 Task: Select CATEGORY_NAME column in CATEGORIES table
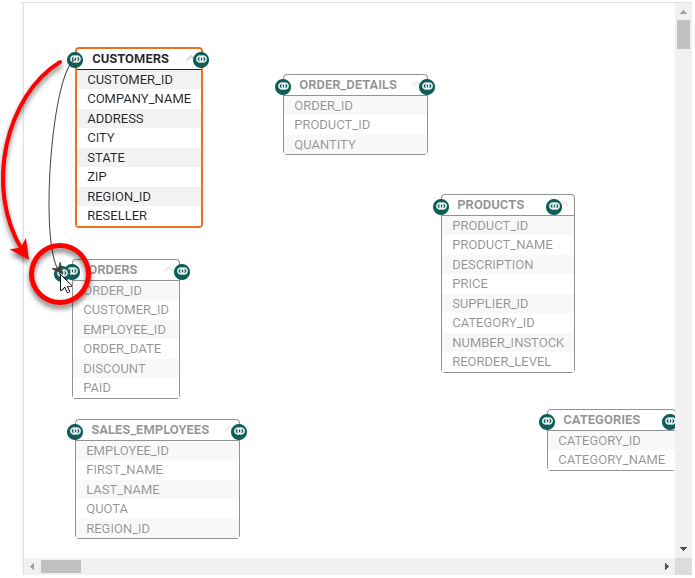tap(611, 460)
